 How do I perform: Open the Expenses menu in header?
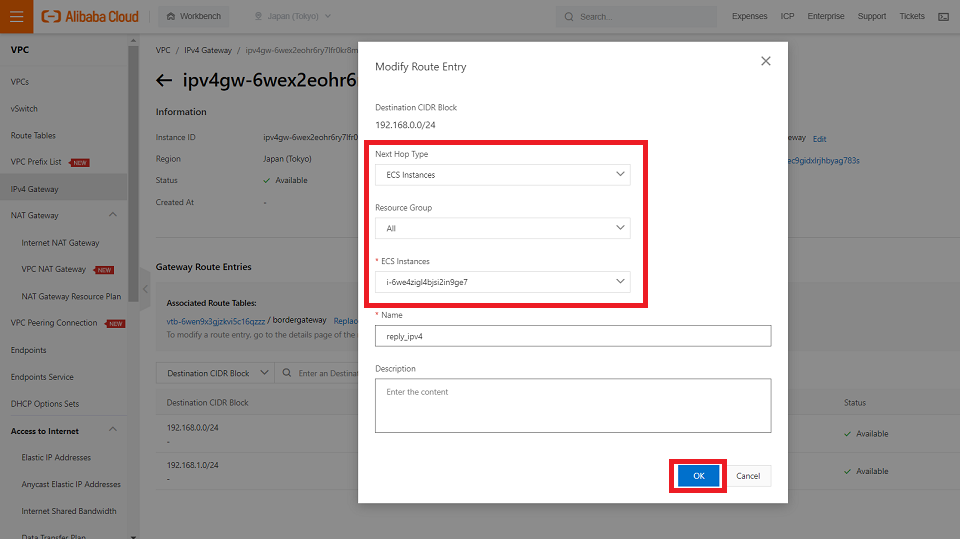pyautogui.click(x=749, y=17)
